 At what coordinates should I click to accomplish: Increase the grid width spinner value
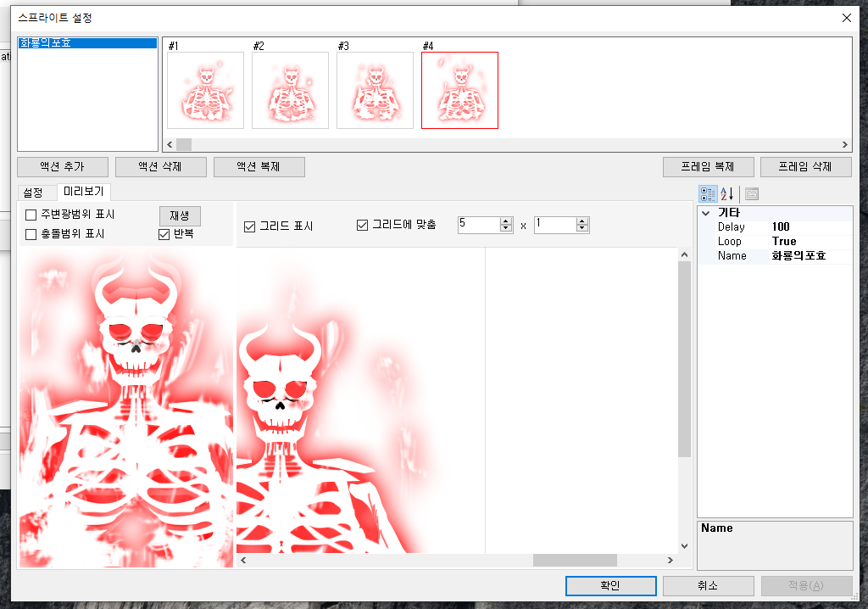505,221
